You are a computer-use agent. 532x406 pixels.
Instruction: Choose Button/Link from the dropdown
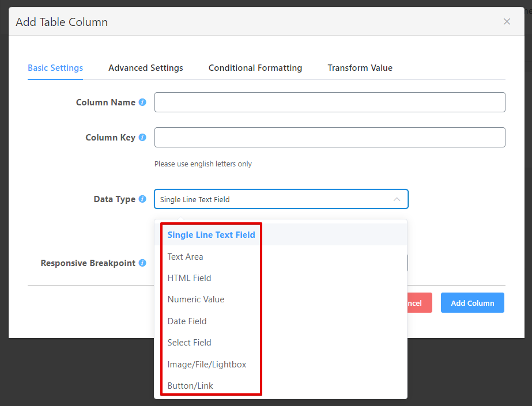(x=190, y=386)
